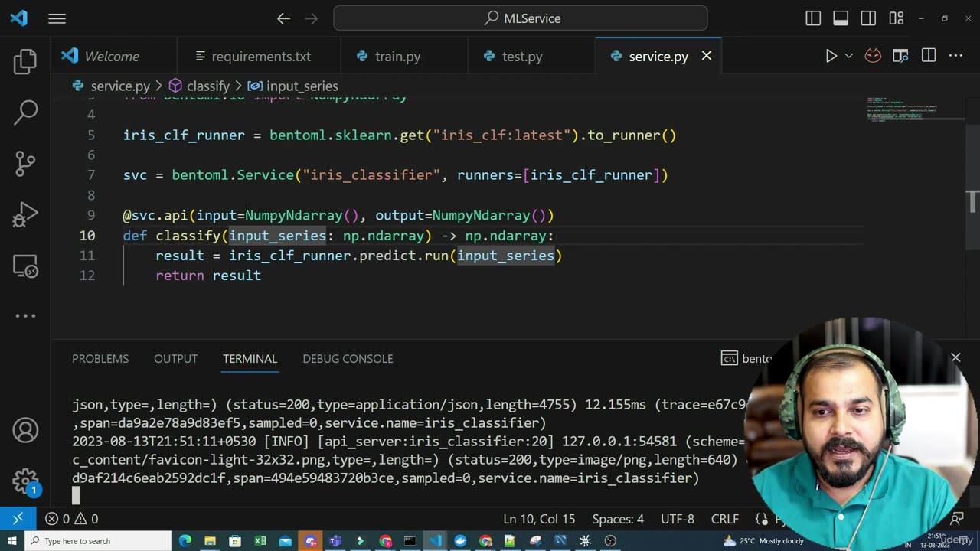The width and height of the screenshot is (980, 551).
Task: Click the MLService command center search box
Action: [521, 18]
